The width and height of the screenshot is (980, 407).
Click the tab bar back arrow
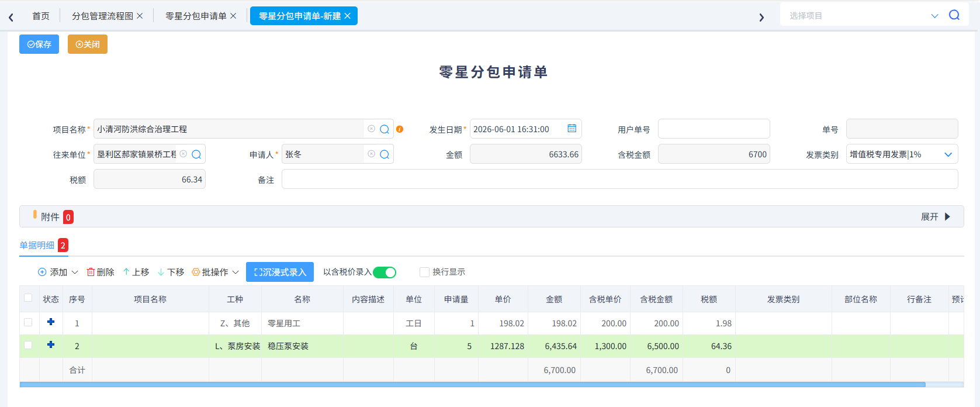pos(11,17)
